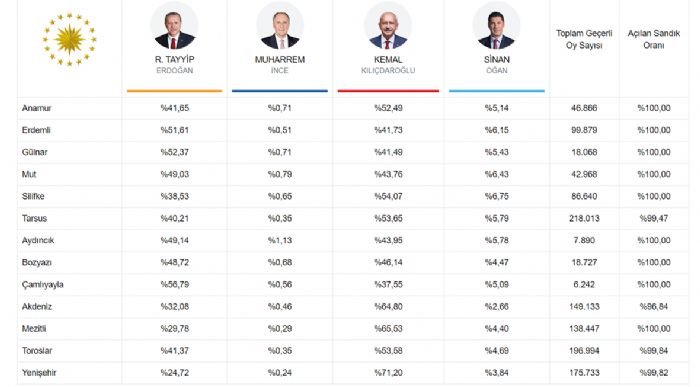Open the Silifke district name

tap(33, 196)
